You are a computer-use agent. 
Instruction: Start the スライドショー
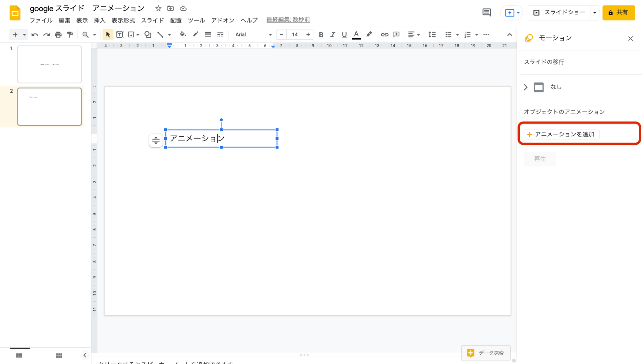point(559,13)
